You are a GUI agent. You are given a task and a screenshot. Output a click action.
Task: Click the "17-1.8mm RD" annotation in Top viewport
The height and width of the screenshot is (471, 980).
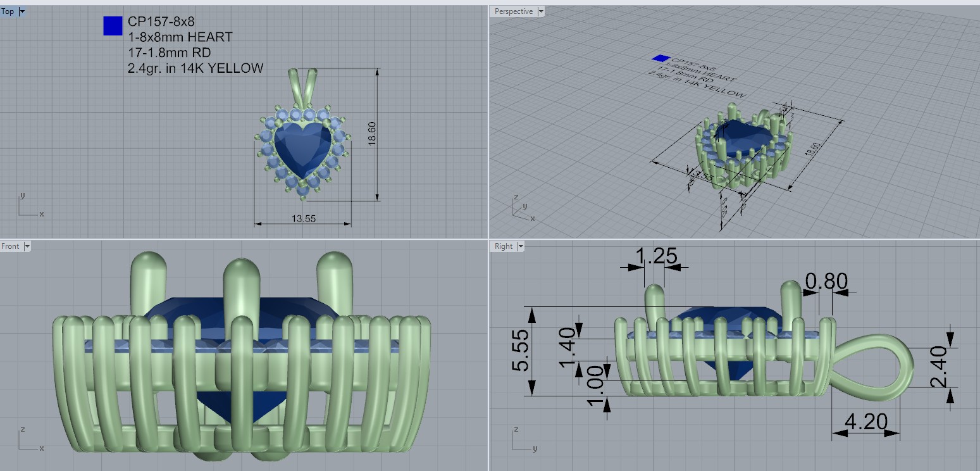tap(170, 53)
